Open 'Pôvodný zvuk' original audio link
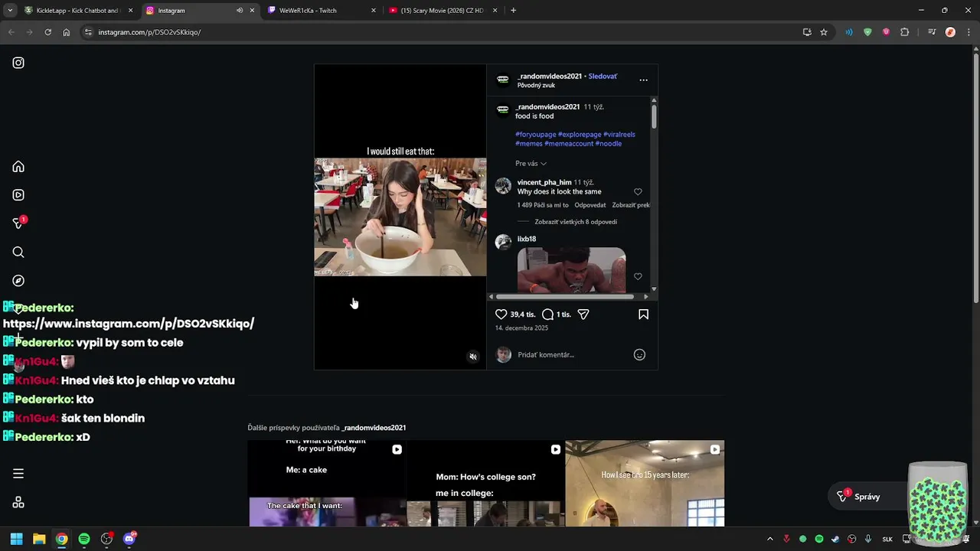This screenshot has height=551, width=980. pos(536,86)
